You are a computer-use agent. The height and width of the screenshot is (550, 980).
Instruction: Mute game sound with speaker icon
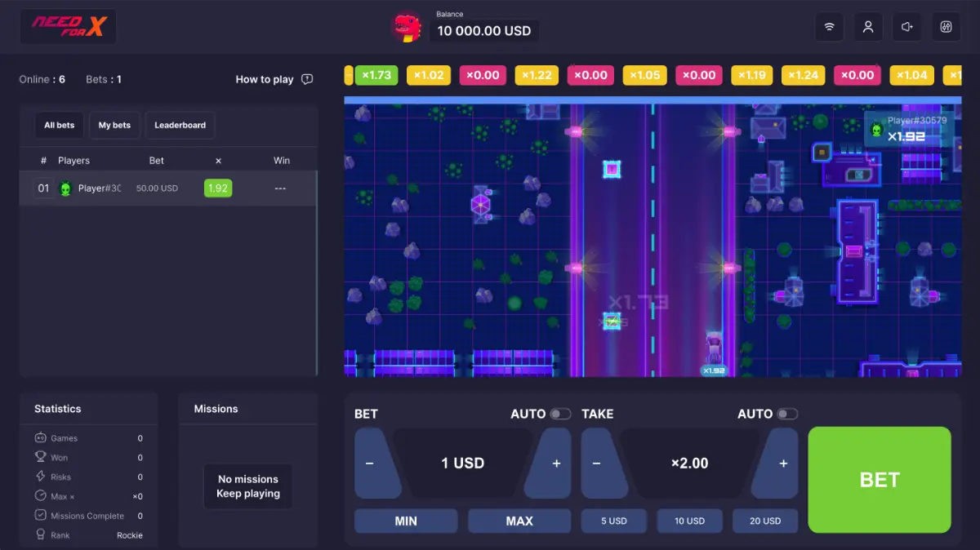pos(907,27)
